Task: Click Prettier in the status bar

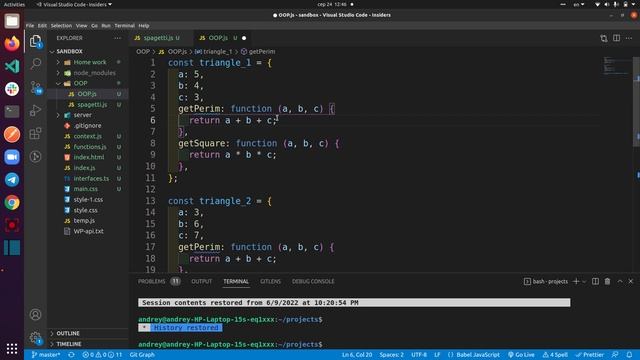Action: pyautogui.click(x=589, y=355)
